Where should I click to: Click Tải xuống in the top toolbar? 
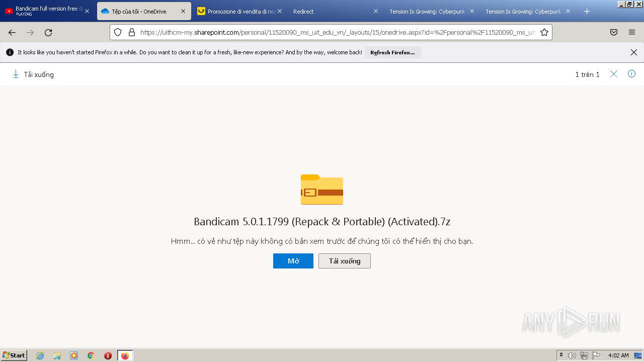pos(33,74)
